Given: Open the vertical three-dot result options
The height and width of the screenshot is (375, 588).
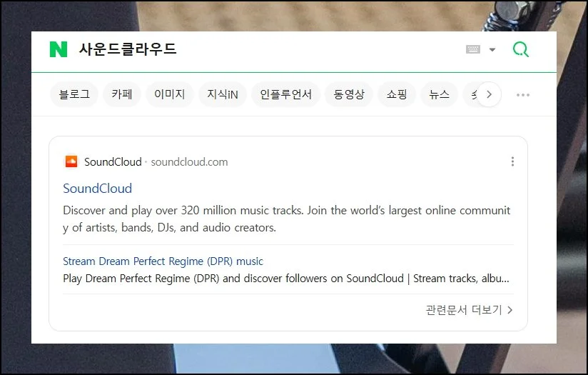Looking at the screenshot, I should coord(512,161).
